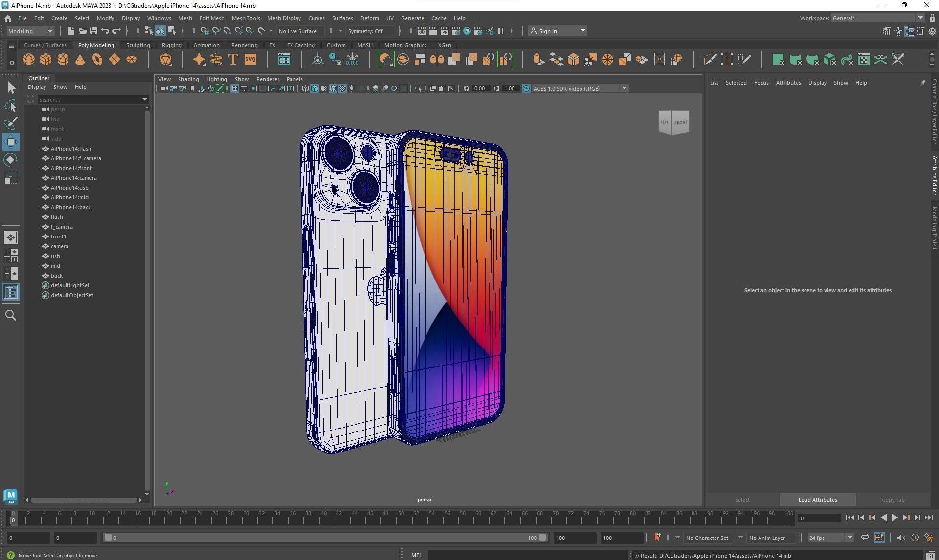The width and height of the screenshot is (939, 560).
Task: Create a polygon torus from the shelf
Action: [x=97, y=60]
